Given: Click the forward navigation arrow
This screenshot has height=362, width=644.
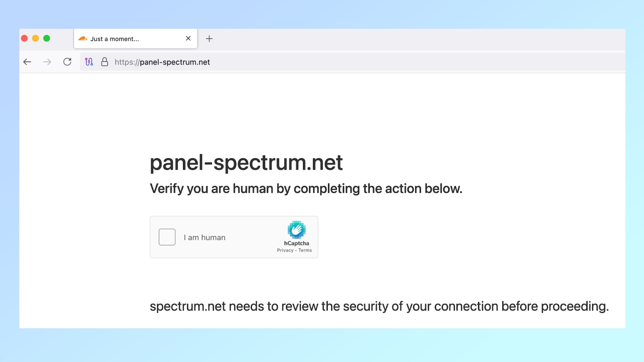Looking at the screenshot, I should coord(47,62).
